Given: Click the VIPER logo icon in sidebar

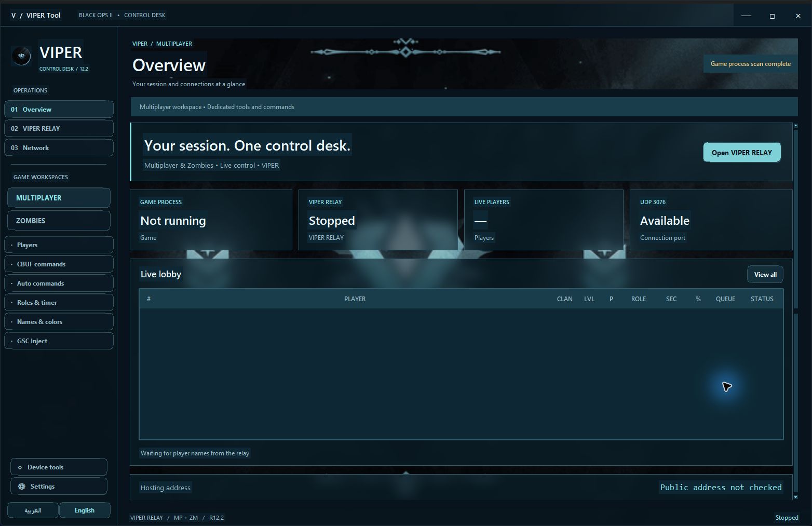Looking at the screenshot, I should click(21, 56).
